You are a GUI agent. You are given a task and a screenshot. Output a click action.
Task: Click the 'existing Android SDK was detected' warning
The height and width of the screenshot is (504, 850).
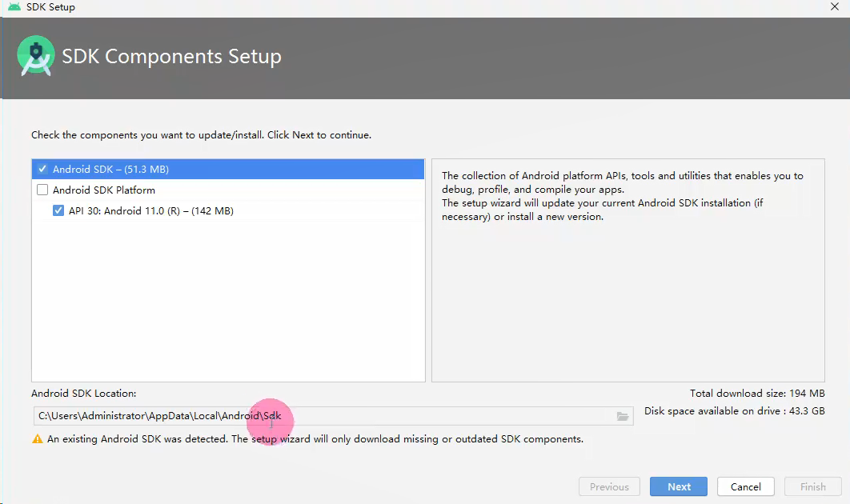pos(315,439)
